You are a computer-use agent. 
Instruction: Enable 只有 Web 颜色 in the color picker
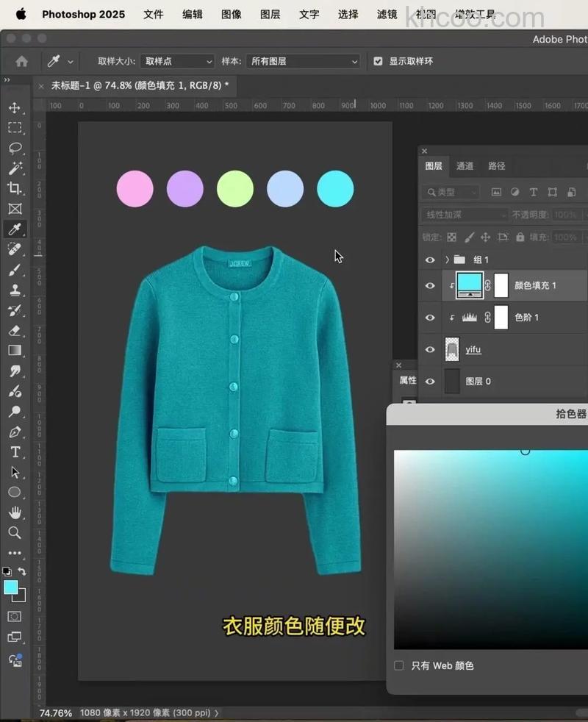click(399, 666)
